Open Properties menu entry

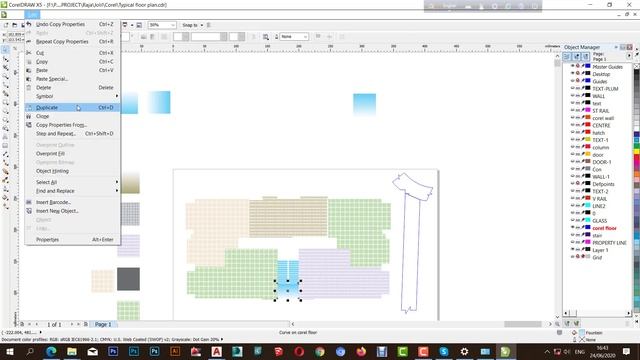[x=72, y=240]
